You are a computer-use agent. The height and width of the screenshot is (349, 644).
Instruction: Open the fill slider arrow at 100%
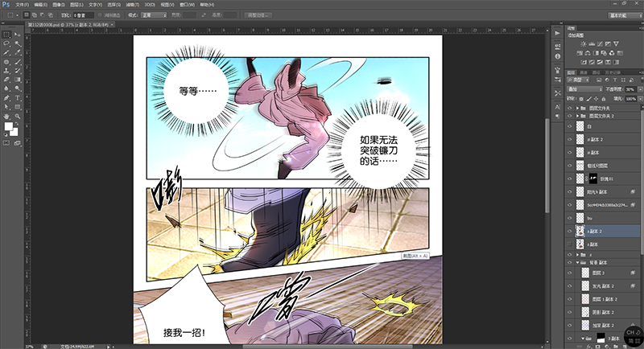pos(640,99)
